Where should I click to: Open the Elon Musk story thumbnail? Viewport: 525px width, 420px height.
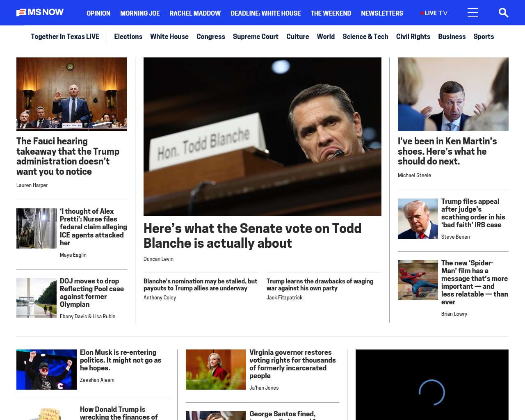point(46,370)
